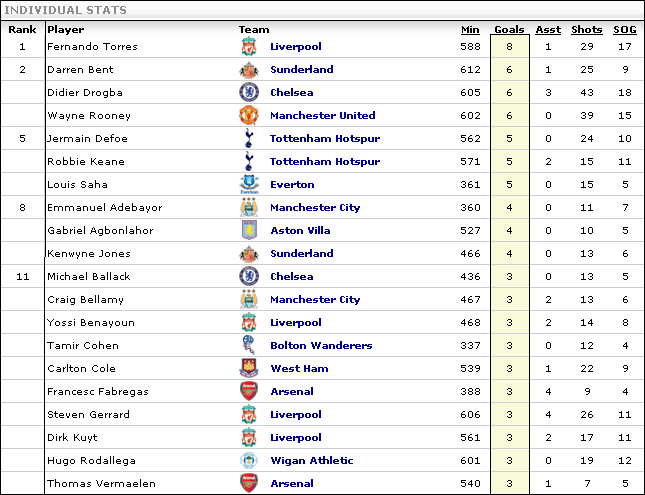Click the Tottenham crest in Jermain Defoe's row
Screen dimensions: 645x495
click(x=248, y=138)
